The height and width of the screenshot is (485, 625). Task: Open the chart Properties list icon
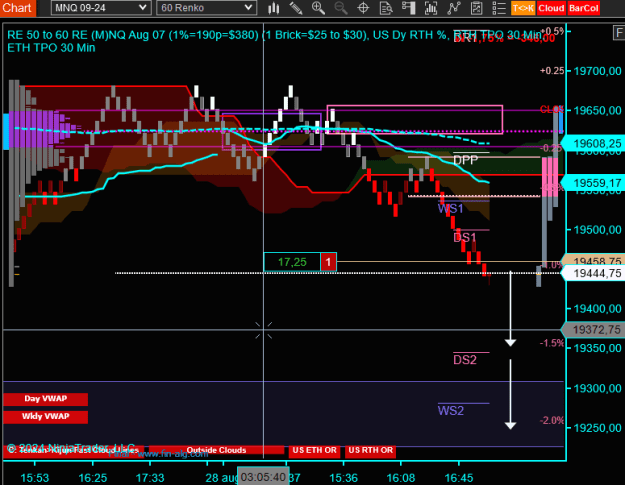coord(499,8)
